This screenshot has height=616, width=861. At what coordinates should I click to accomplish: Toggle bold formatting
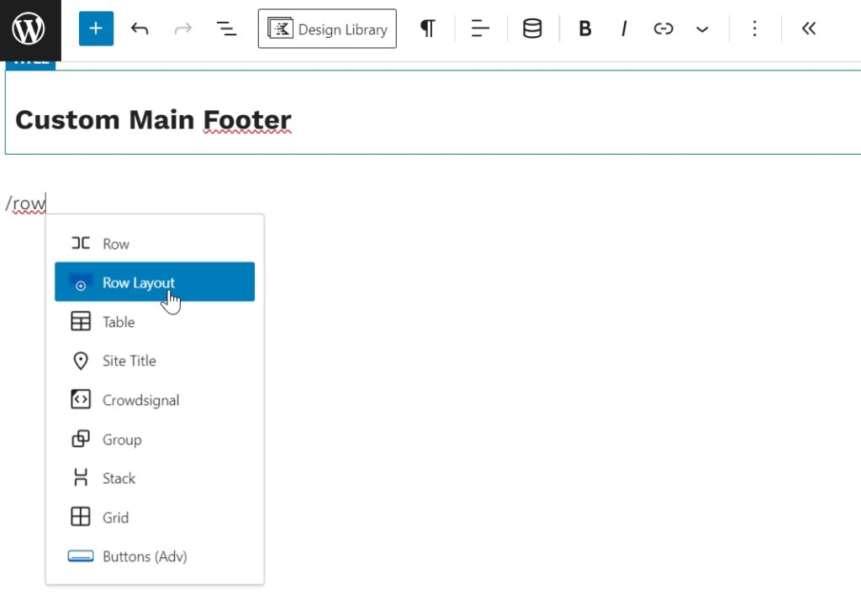point(585,29)
